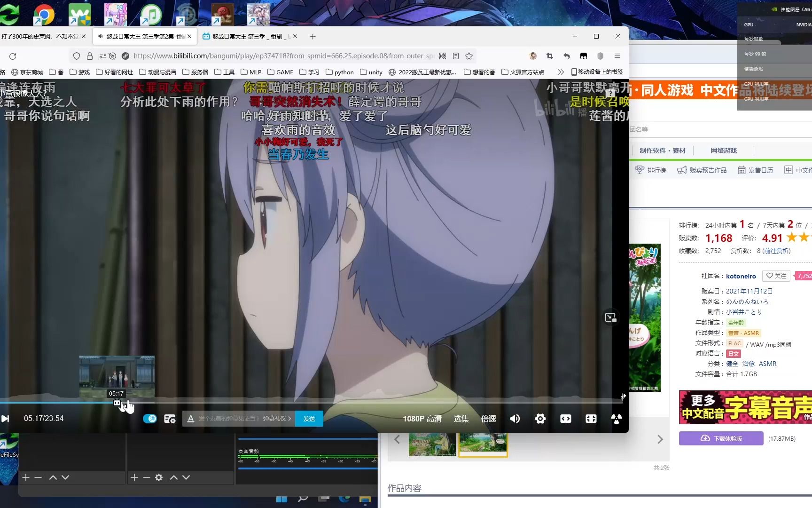The height and width of the screenshot is (508, 812).
Task: Open the 1080P 高清 quality selector
Action: point(422,419)
